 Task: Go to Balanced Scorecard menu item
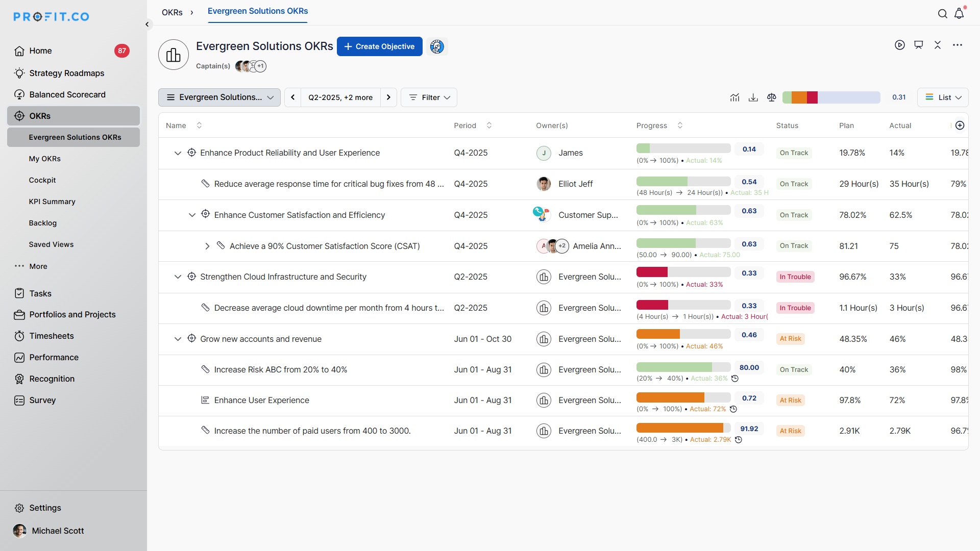[67, 94]
